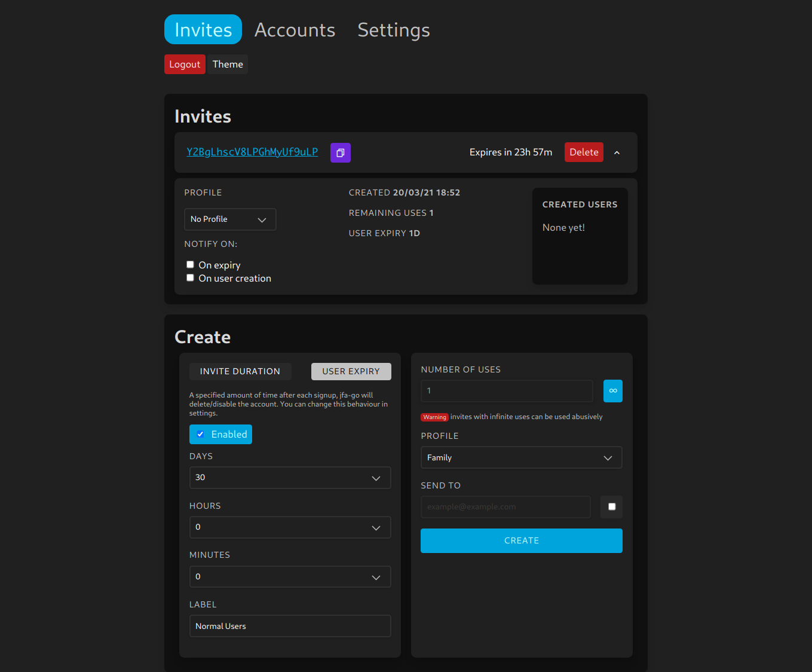Open the Family profile dropdown
The height and width of the screenshot is (672, 812).
pos(521,457)
